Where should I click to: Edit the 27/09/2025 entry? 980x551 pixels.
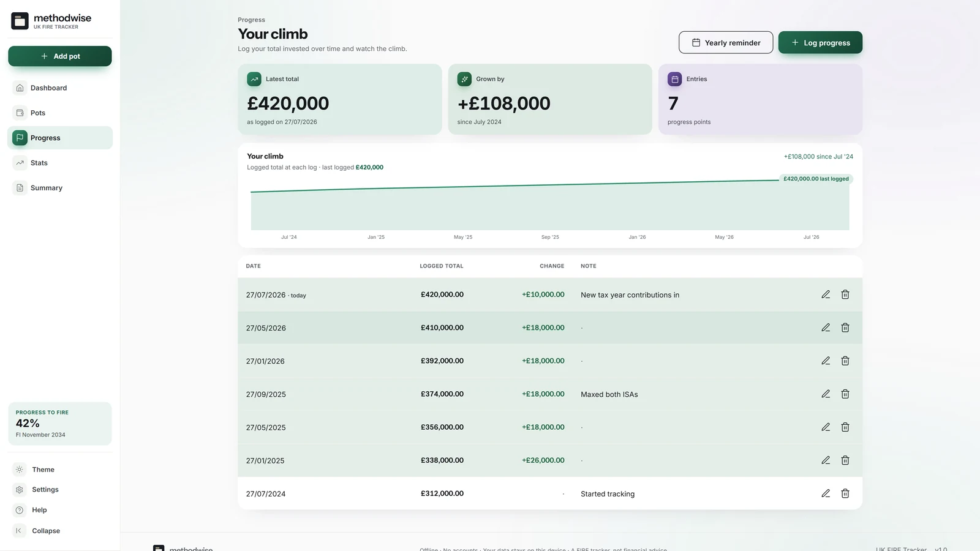click(826, 394)
